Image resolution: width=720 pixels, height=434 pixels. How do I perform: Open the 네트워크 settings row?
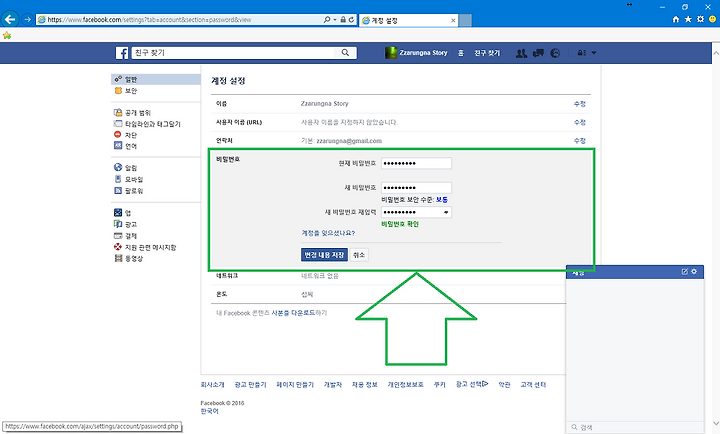click(388, 276)
